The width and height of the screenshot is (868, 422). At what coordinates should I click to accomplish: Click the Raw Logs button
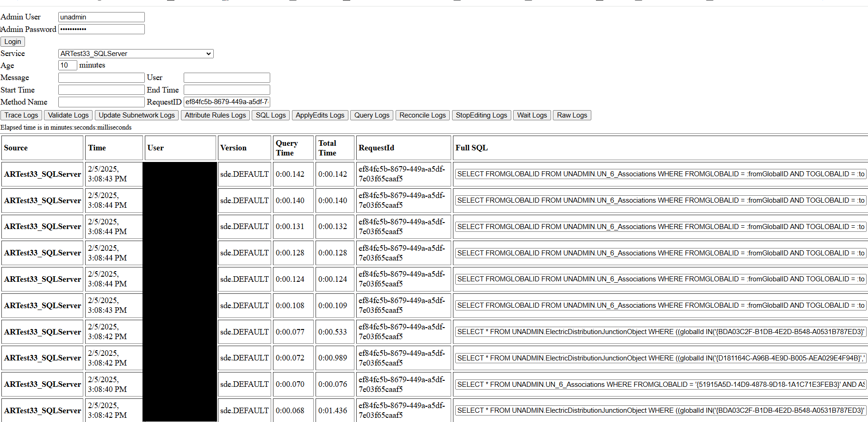coord(572,115)
